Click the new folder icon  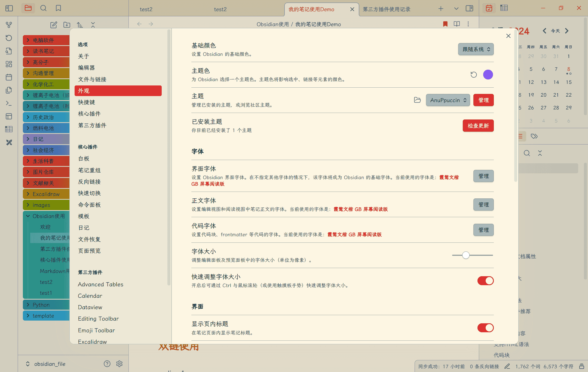click(67, 25)
